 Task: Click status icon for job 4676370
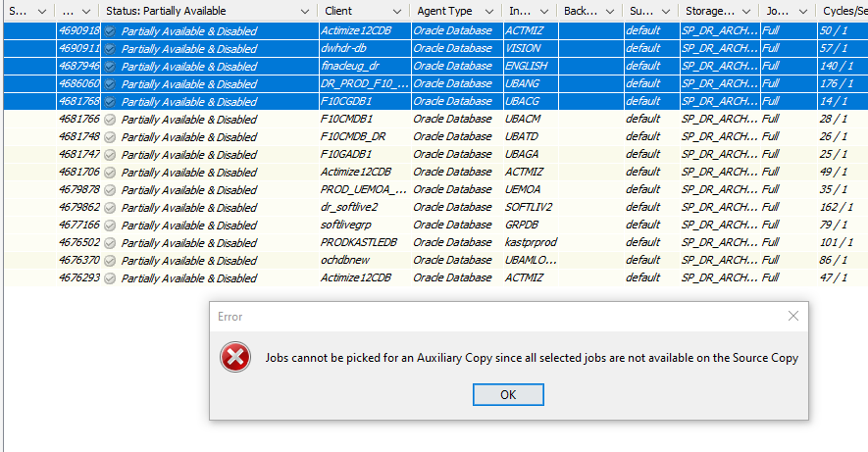pyautogui.click(x=110, y=261)
